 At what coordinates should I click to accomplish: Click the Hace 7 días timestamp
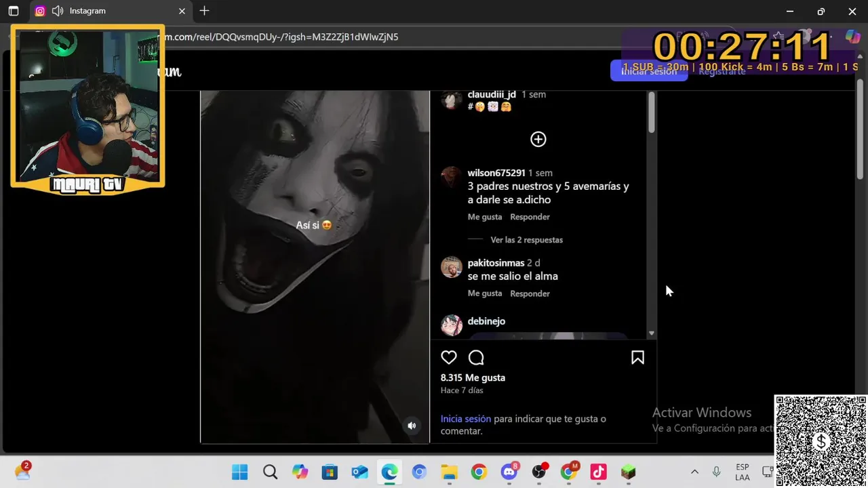pos(462,390)
